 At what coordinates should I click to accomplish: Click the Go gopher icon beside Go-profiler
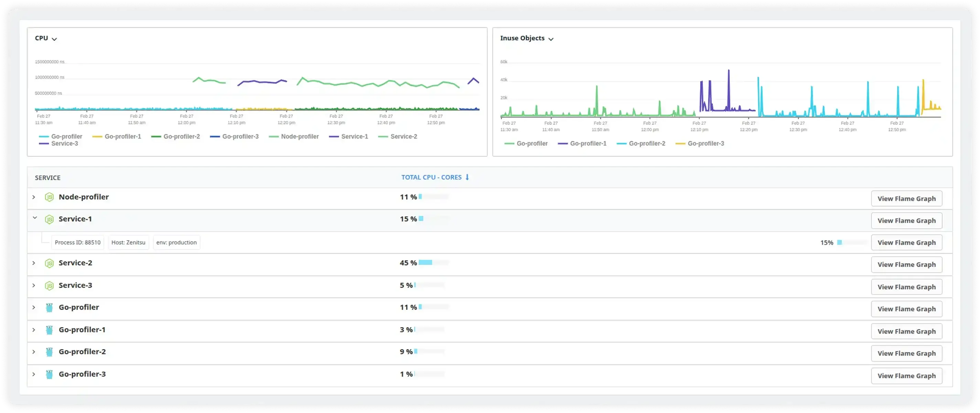click(49, 308)
